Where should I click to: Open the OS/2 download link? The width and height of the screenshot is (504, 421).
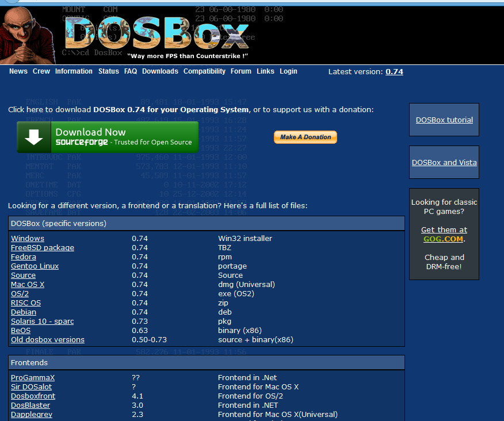(x=20, y=294)
